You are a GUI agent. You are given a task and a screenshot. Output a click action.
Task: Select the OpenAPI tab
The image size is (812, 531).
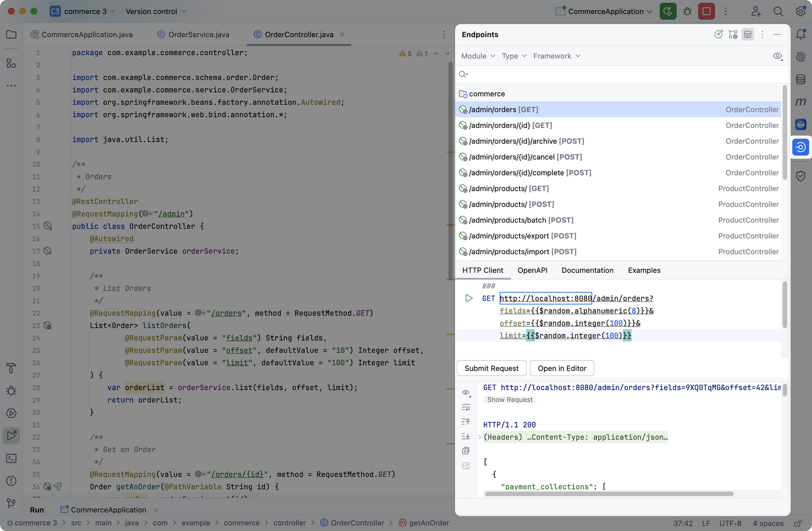pyautogui.click(x=532, y=270)
